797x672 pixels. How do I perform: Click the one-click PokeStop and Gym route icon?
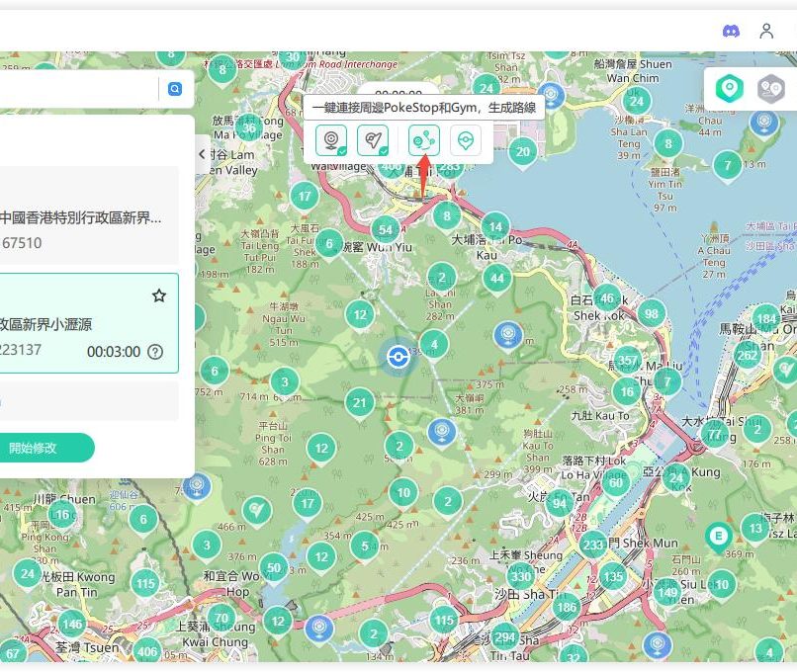click(424, 141)
